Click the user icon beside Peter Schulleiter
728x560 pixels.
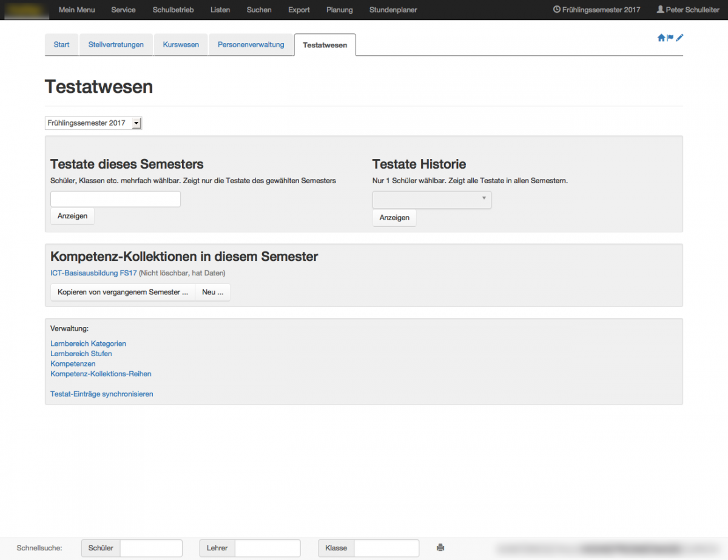[x=660, y=10]
